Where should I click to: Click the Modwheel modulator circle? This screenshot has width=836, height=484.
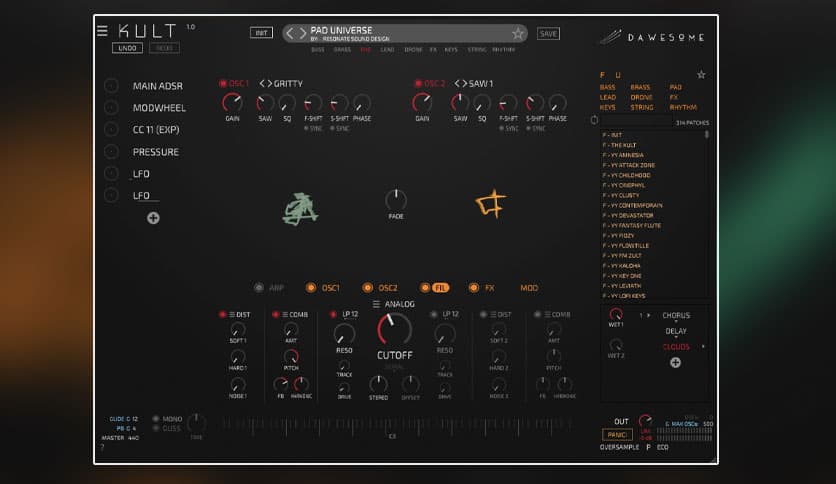pos(111,108)
